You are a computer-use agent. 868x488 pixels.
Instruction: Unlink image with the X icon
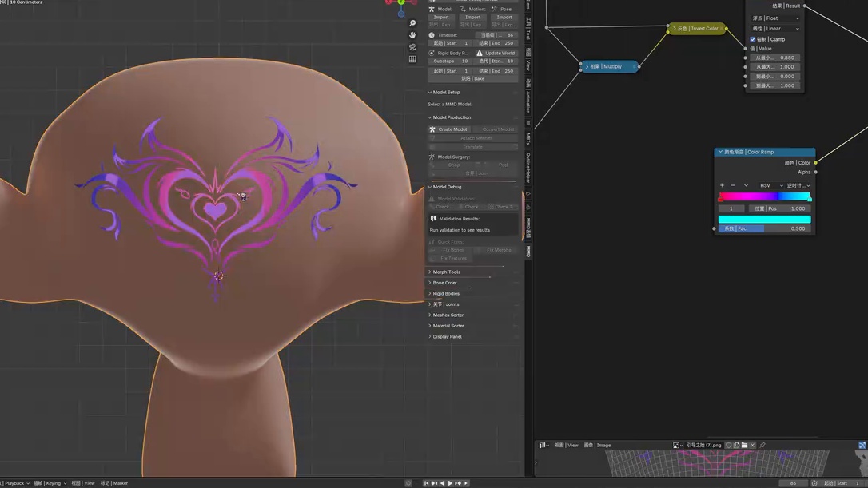(x=752, y=445)
